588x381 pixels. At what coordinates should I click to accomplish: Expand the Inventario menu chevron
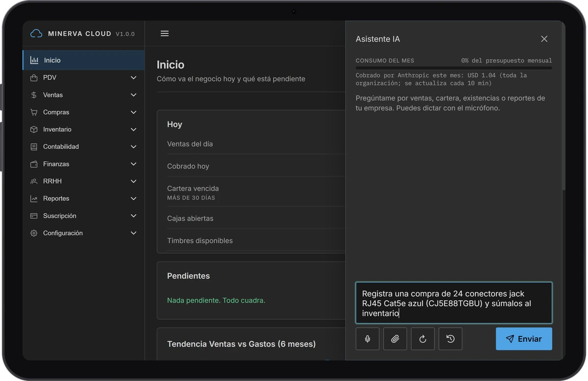pyautogui.click(x=134, y=130)
